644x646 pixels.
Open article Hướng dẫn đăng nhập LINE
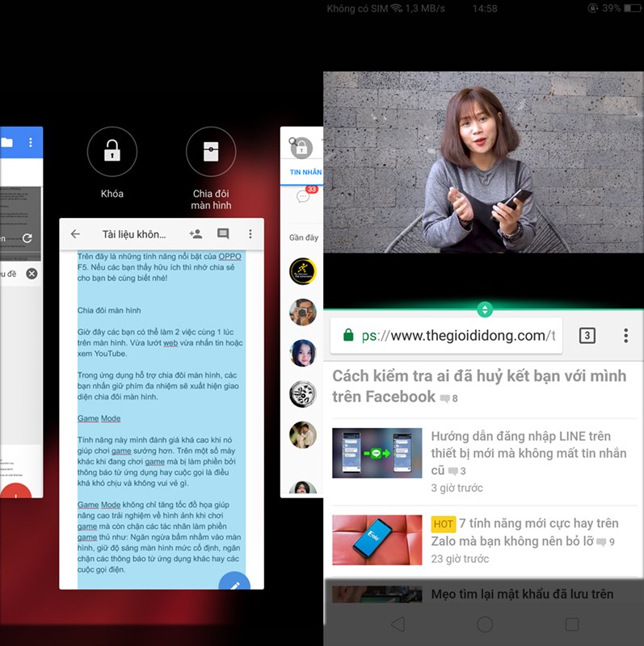pos(528,453)
